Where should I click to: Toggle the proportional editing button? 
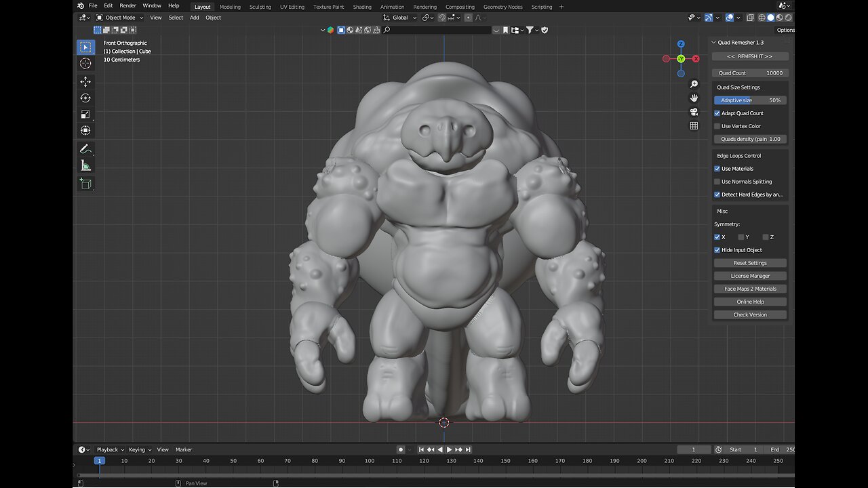pyautogui.click(x=469, y=18)
